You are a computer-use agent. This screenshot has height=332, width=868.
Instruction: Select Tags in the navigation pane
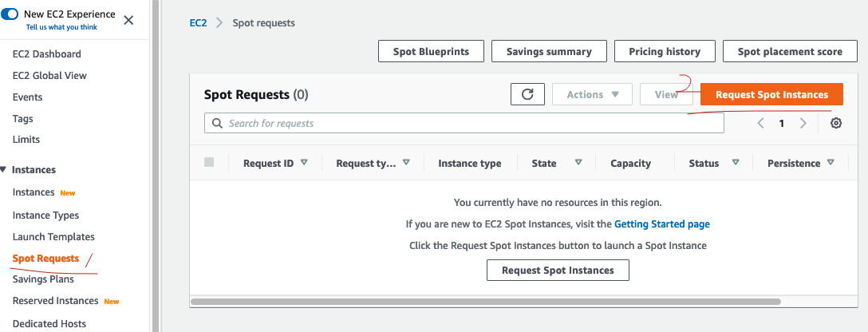point(22,118)
